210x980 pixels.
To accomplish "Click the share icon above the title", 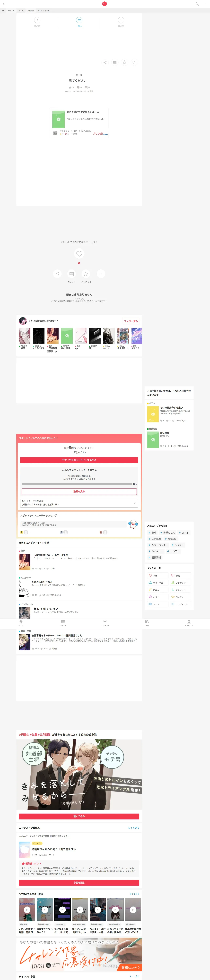I will (x=105, y=62).
